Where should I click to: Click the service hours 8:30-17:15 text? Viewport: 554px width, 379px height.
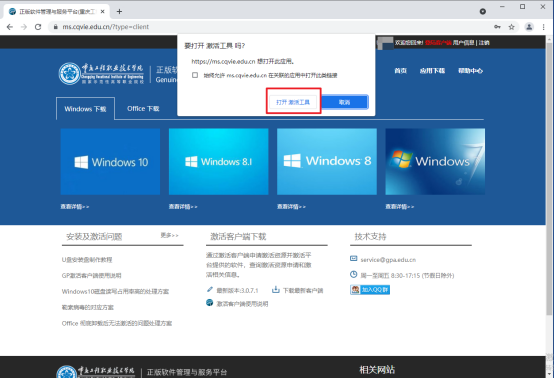click(407, 275)
